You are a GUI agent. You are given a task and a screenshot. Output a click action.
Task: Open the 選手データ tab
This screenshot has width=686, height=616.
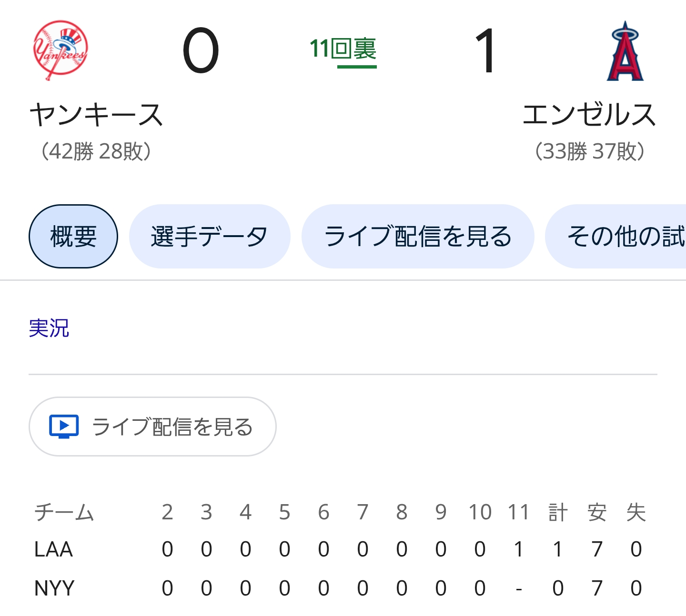210,236
